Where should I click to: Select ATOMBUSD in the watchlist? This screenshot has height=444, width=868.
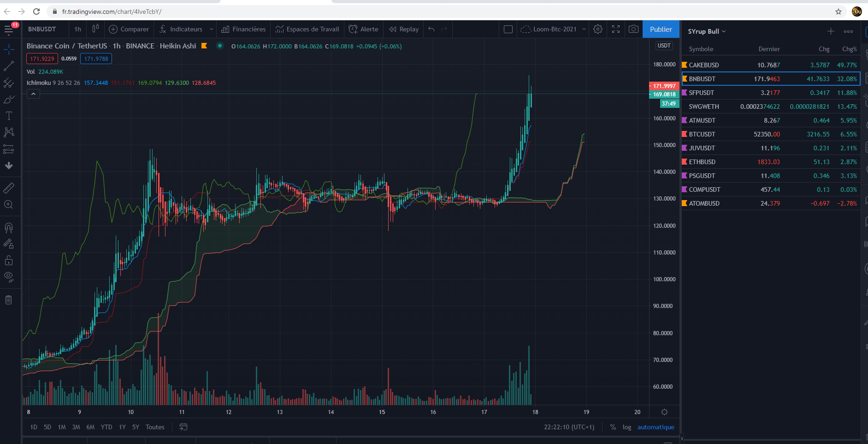[771, 203]
